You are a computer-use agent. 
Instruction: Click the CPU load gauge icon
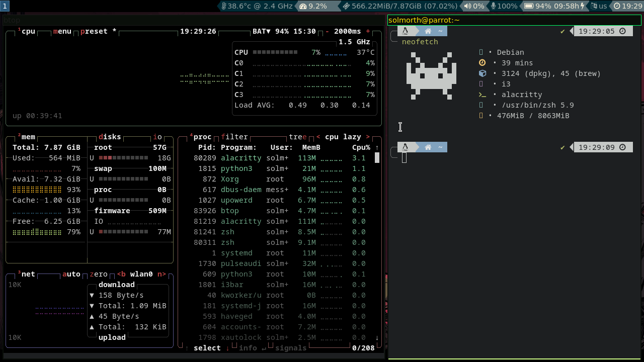click(x=302, y=6)
